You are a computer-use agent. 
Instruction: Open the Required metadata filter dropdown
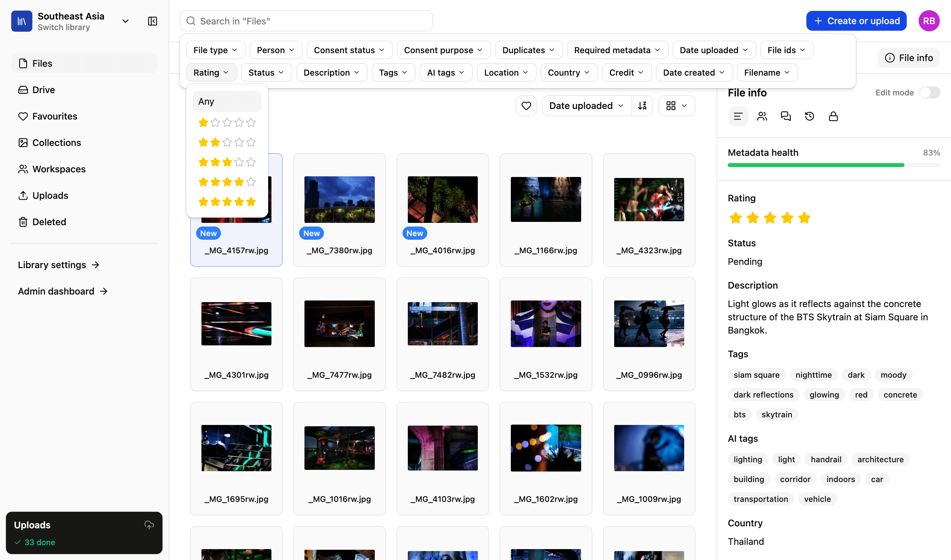point(617,50)
